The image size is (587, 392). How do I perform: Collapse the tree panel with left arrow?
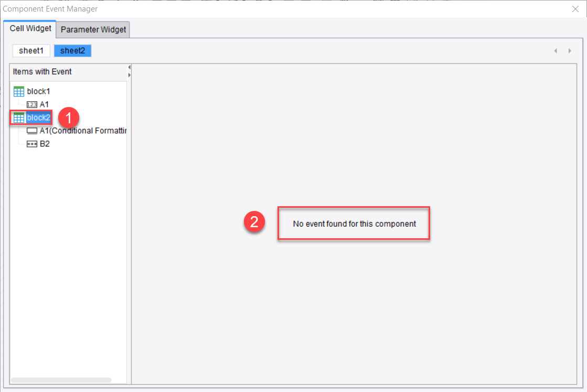point(129,67)
